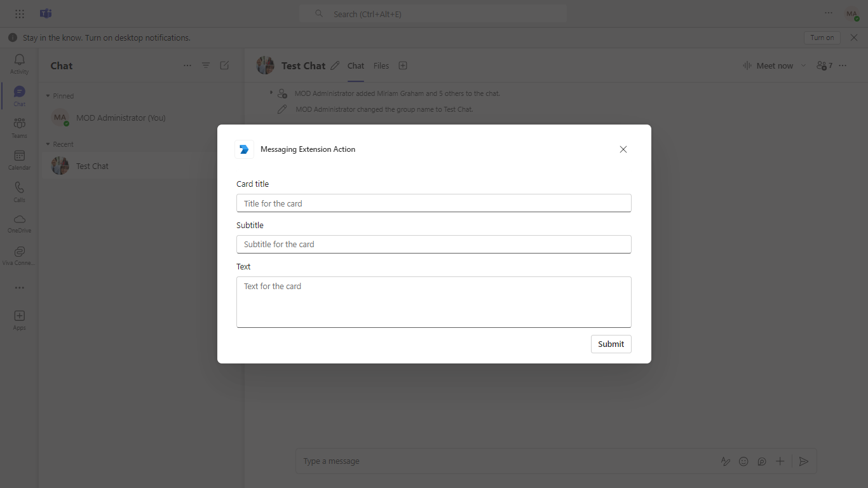Viewport: 868px width, 488px height.
Task: Click the Microsoft Teams logo
Action: pyautogui.click(x=46, y=13)
